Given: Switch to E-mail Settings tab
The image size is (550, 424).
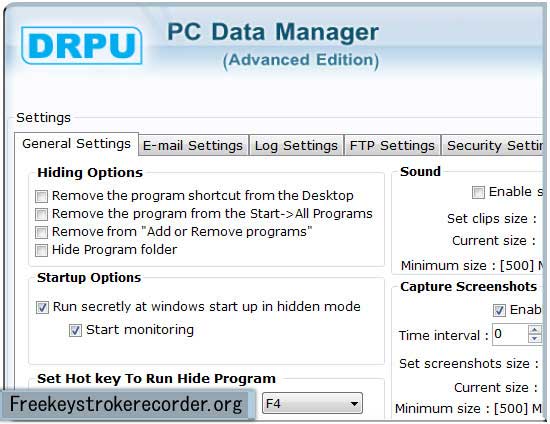Looking at the screenshot, I should coord(193,146).
